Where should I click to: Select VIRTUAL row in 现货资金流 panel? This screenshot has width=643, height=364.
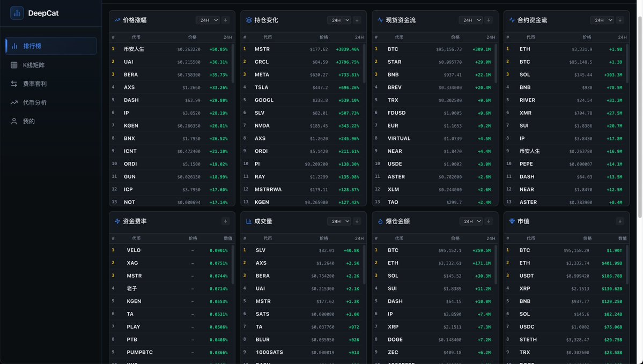[433, 138]
